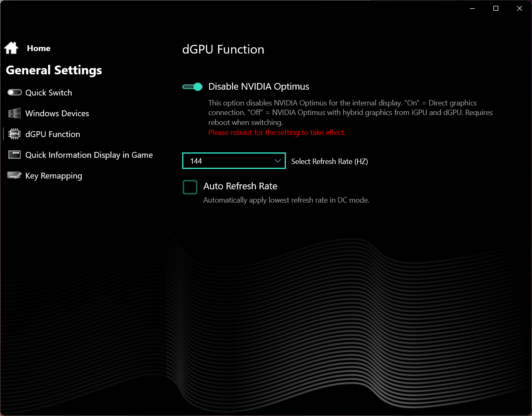Click the Home house icon

click(x=11, y=48)
